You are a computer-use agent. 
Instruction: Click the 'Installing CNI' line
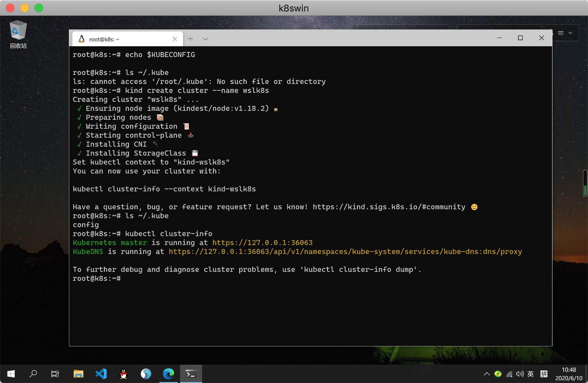point(118,144)
